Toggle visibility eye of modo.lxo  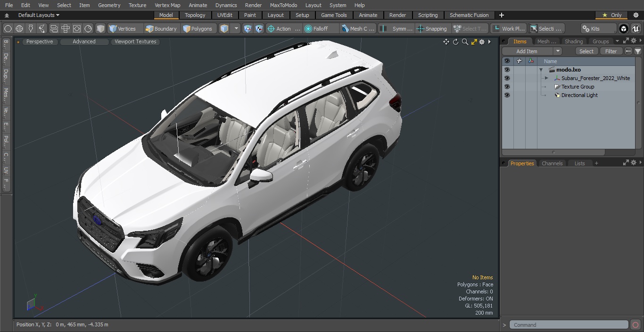tap(507, 70)
